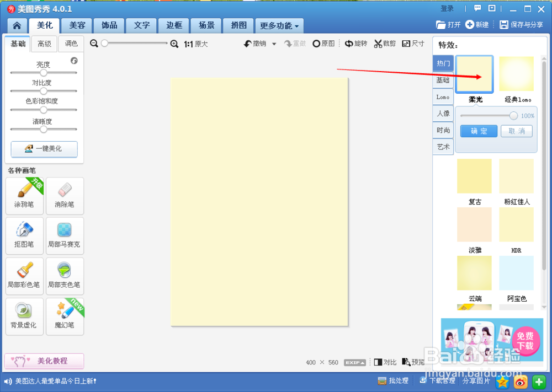Click the Weibo icon in status bar
The height and width of the screenshot is (392, 552).
point(521,382)
